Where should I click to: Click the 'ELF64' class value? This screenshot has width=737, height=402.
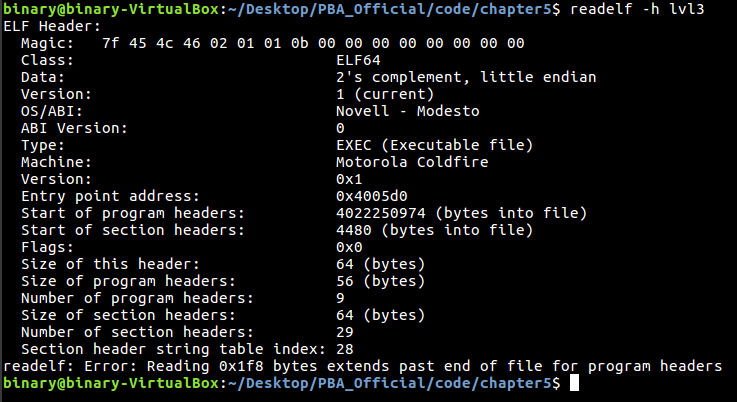pyautogui.click(x=358, y=60)
